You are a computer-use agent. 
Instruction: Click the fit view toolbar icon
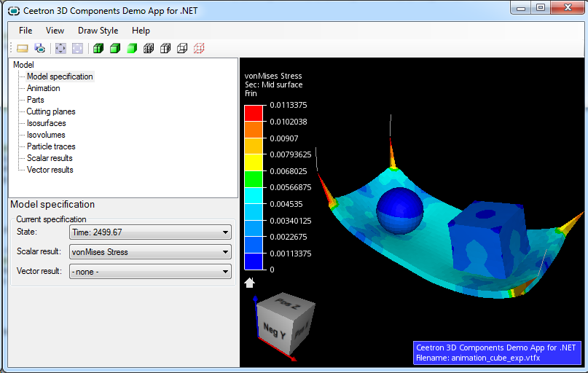point(60,49)
